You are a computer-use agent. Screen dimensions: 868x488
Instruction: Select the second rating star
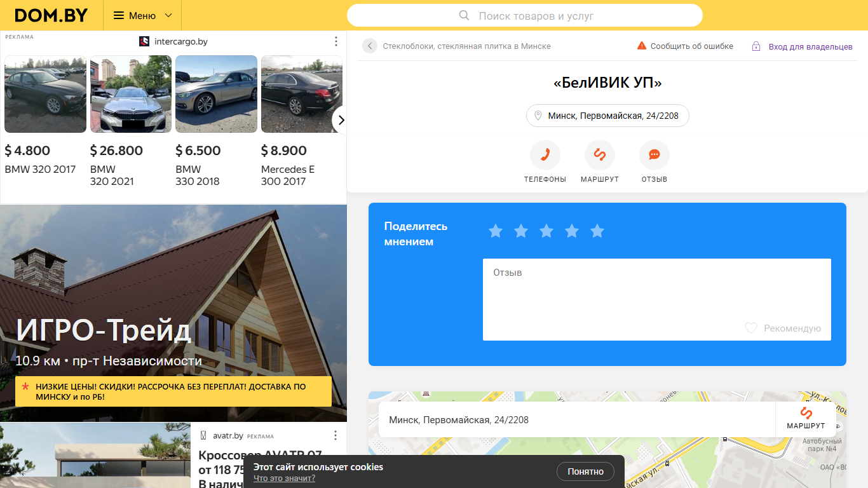[521, 231]
